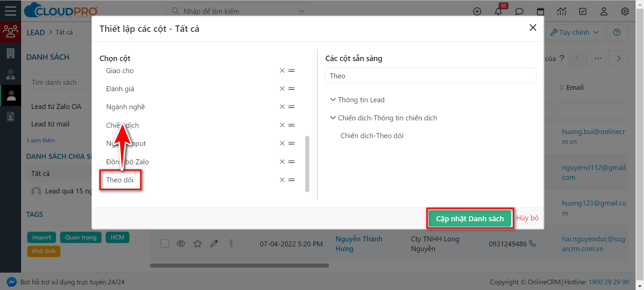Open the chat bubble icon
The height and width of the screenshot is (290, 644).
pos(519,11)
